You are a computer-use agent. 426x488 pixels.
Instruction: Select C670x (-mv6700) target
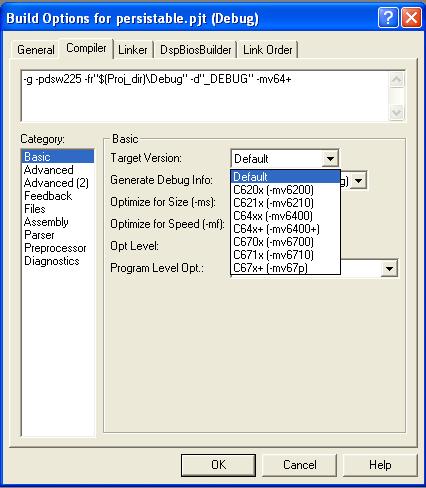point(285,242)
